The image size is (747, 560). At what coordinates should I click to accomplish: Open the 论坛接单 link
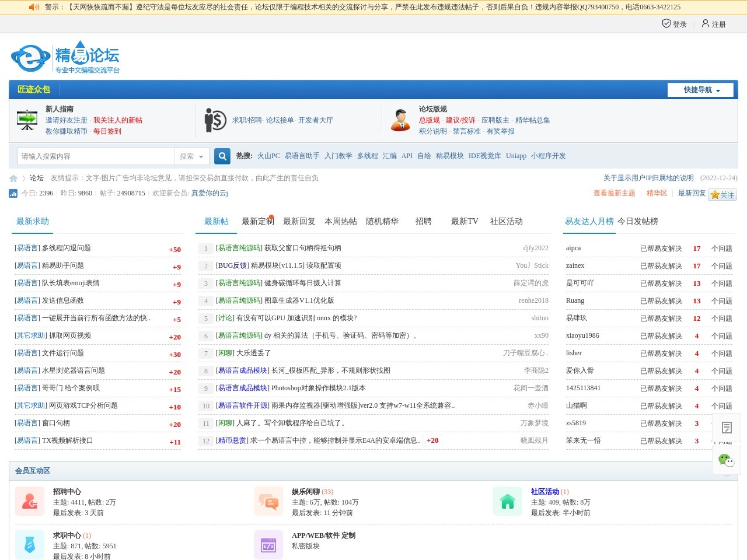(x=280, y=120)
